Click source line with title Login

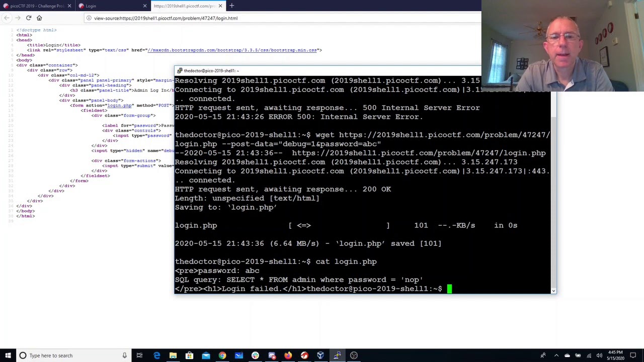(x=53, y=45)
